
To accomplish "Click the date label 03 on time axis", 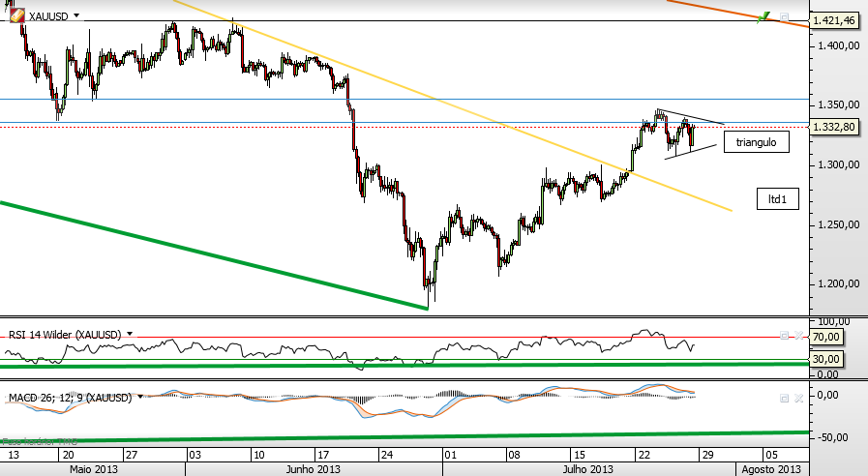I will [x=195, y=455].
